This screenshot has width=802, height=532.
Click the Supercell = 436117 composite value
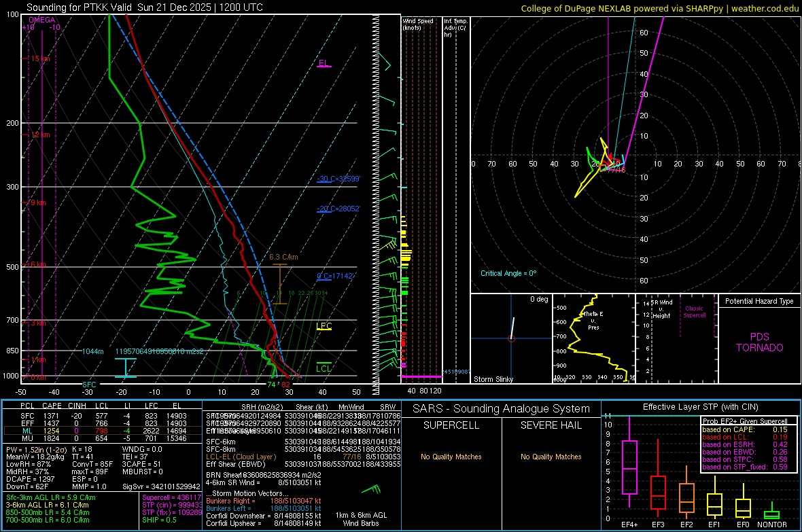click(x=172, y=497)
